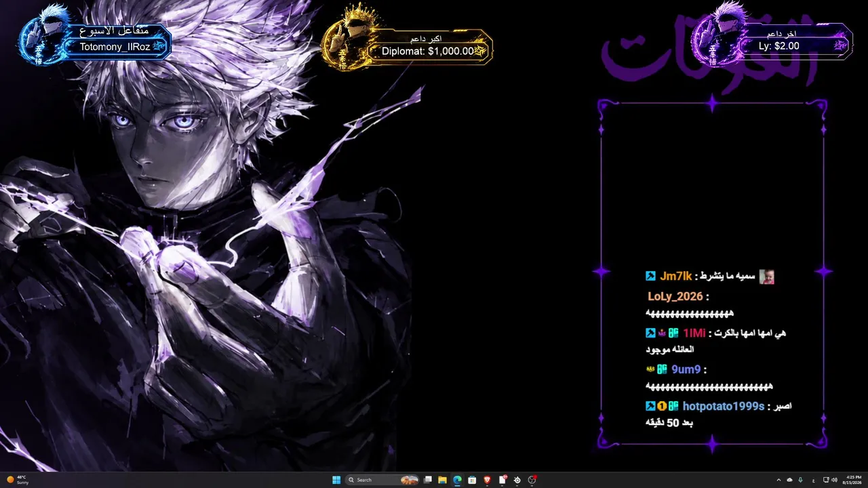Click username 9um9 in chat
This screenshot has width=868, height=488.
click(686, 369)
